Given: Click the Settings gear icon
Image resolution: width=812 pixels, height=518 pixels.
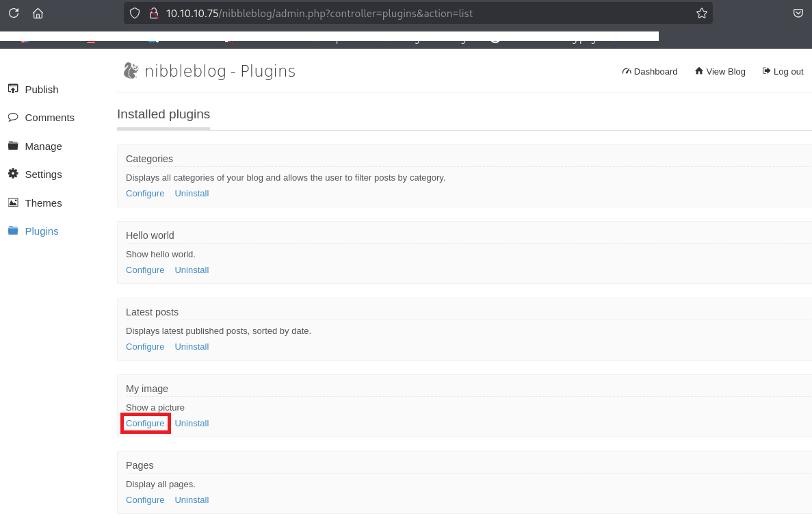Looking at the screenshot, I should [x=13, y=174].
